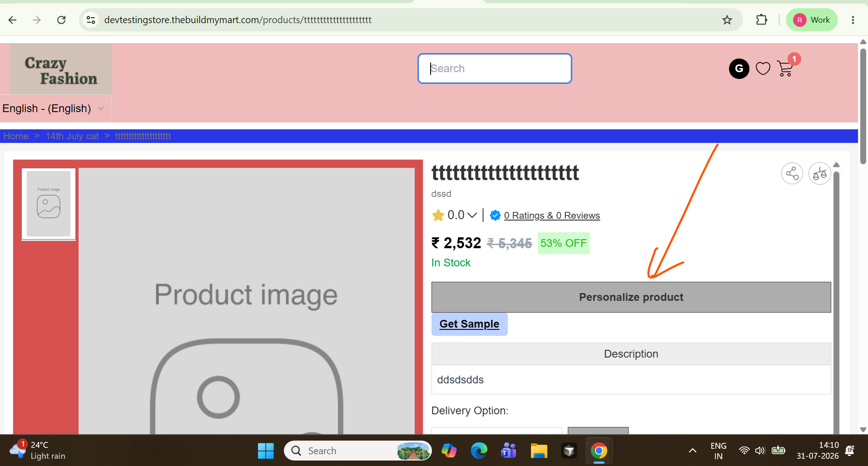
Task: Click the verified badge beside ratings
Action: 495,216
